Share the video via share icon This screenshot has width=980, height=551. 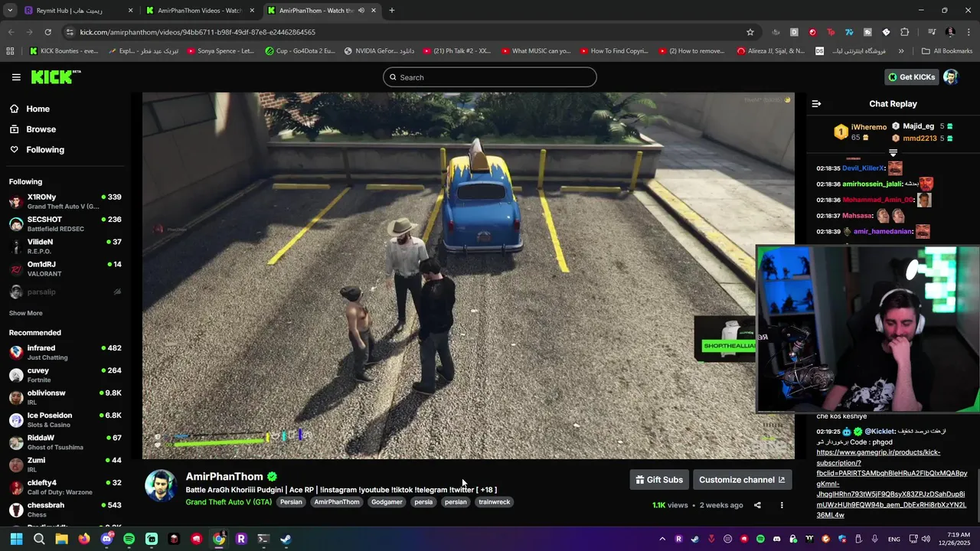pos(757,505)
